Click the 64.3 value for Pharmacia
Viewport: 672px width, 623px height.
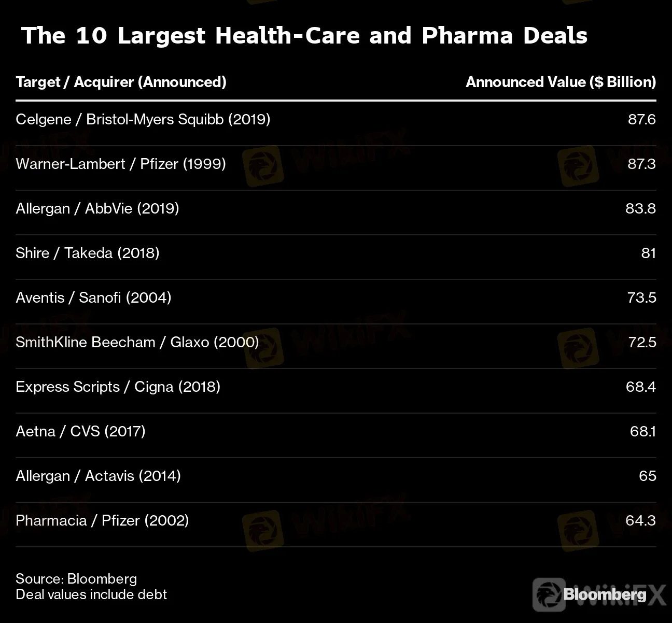click(640, 521)
